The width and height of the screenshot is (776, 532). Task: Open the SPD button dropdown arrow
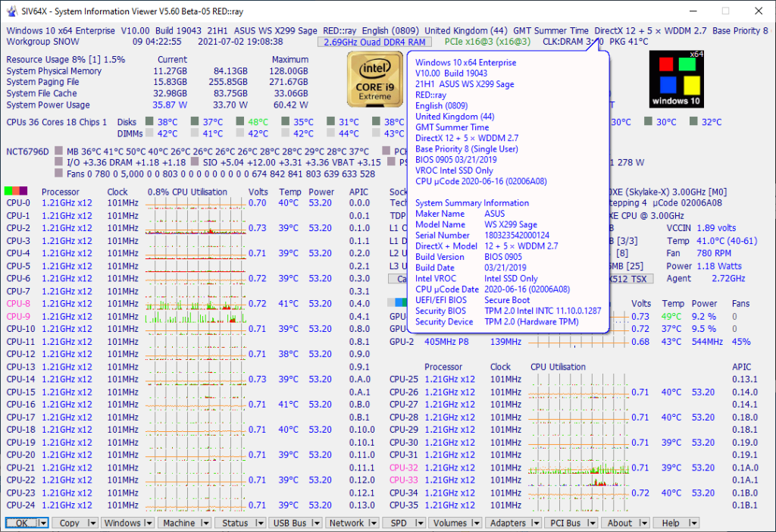pyautogui.click(x=421, y=523)
